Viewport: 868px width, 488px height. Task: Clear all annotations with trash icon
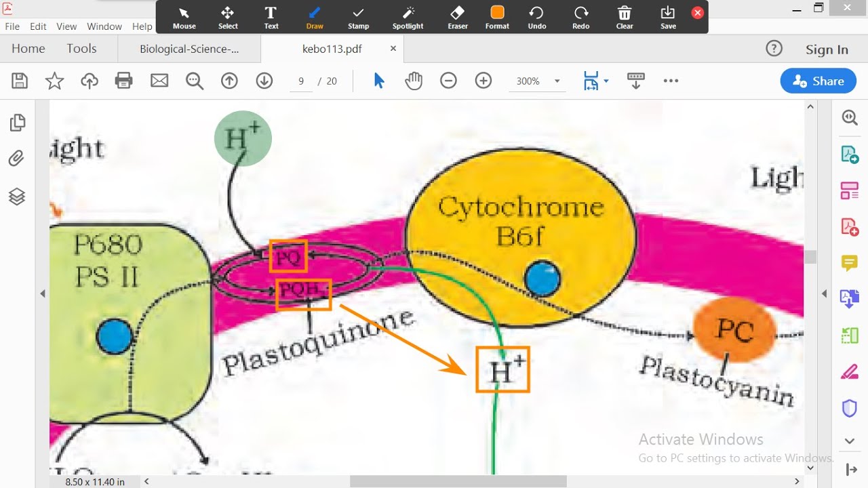(625, 18)
